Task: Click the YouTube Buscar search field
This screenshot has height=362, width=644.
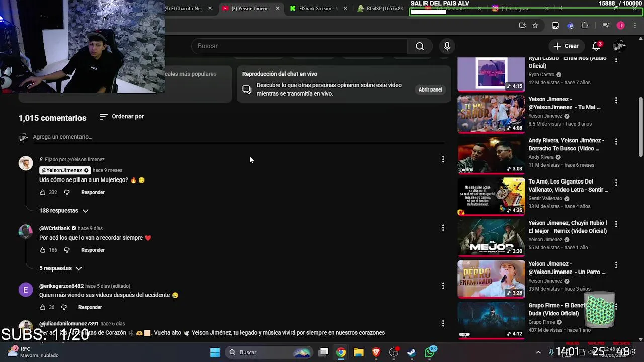Action: (x=299, y=46)
